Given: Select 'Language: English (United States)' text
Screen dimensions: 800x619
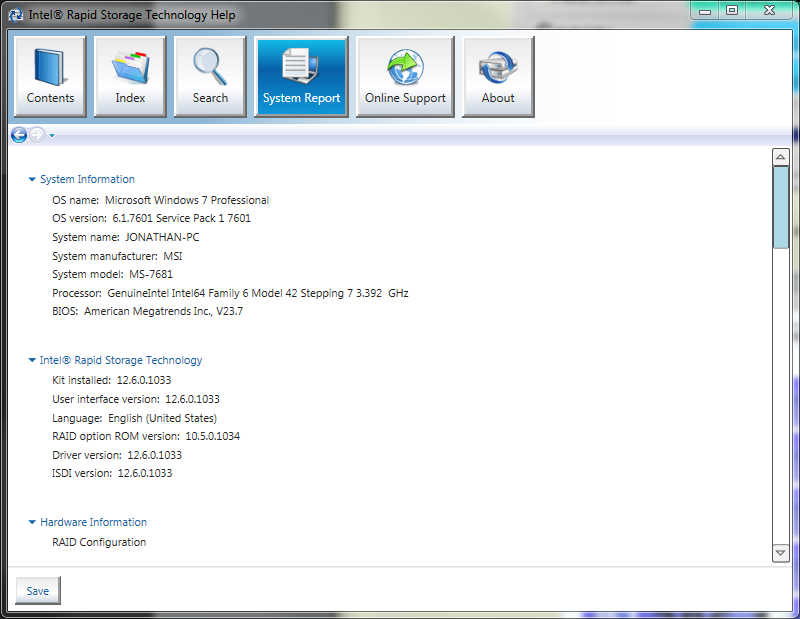Looking at the screenshot, I should [134, 418].
